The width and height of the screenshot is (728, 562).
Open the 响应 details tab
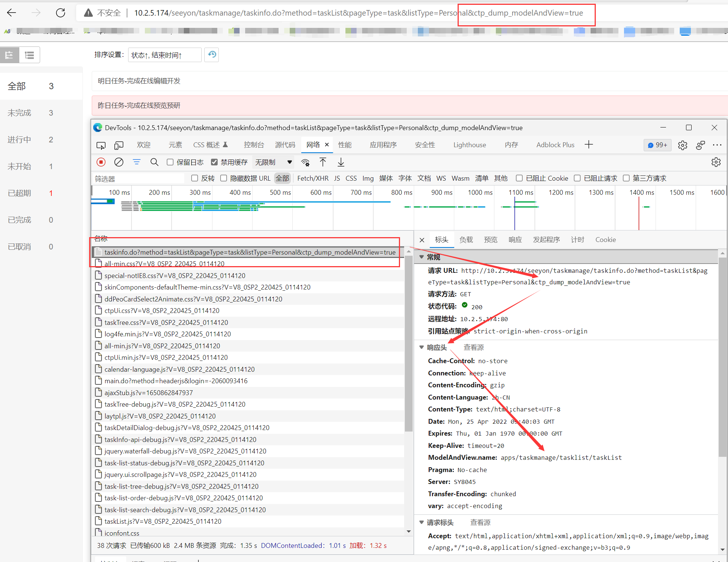coord(515,240)
